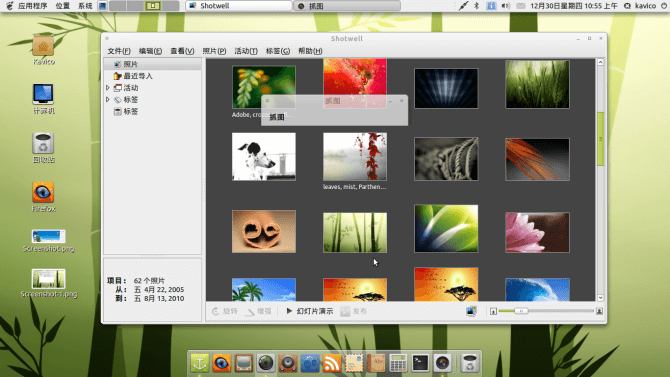The height and width of the screenshot is (377, 670).
Task: Select the bamboo forest photo thumbnail
Action: point(355,233)
